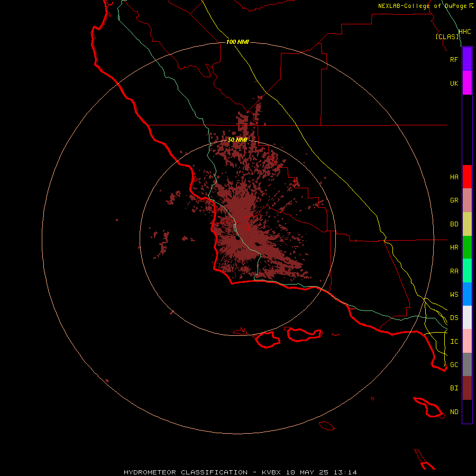Click the HR legend label

pos(454,248)
